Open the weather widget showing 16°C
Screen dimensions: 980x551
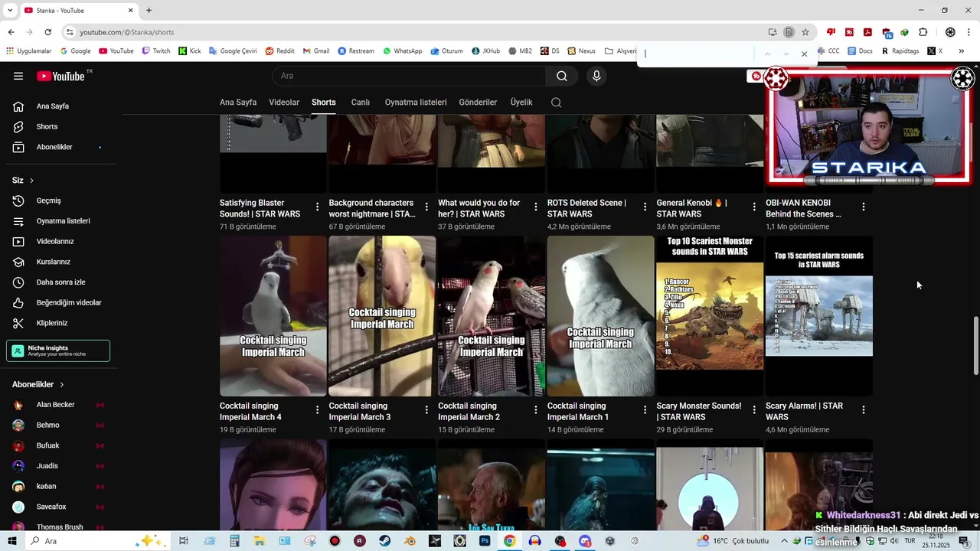tap(733, 541)
